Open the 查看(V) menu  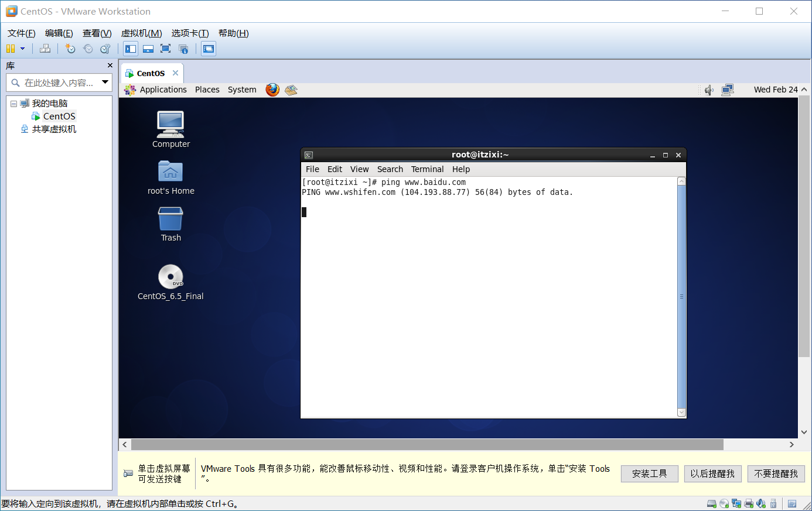click(97, 33)
